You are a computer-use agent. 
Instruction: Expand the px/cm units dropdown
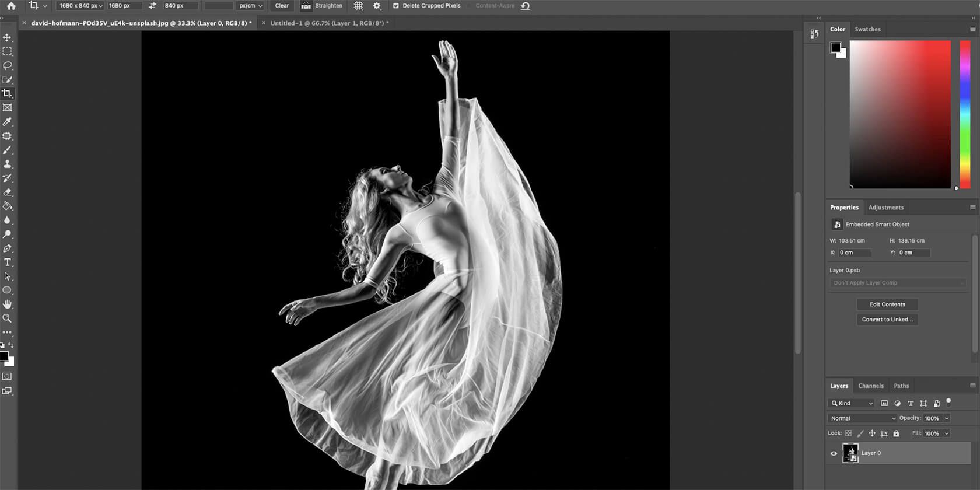click(x=250, y=6)
